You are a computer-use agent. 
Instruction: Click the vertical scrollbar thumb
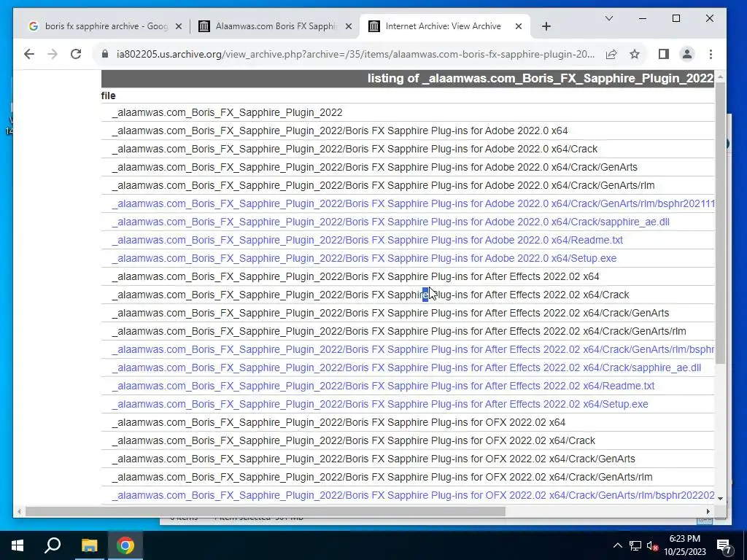tap(720, 222)
